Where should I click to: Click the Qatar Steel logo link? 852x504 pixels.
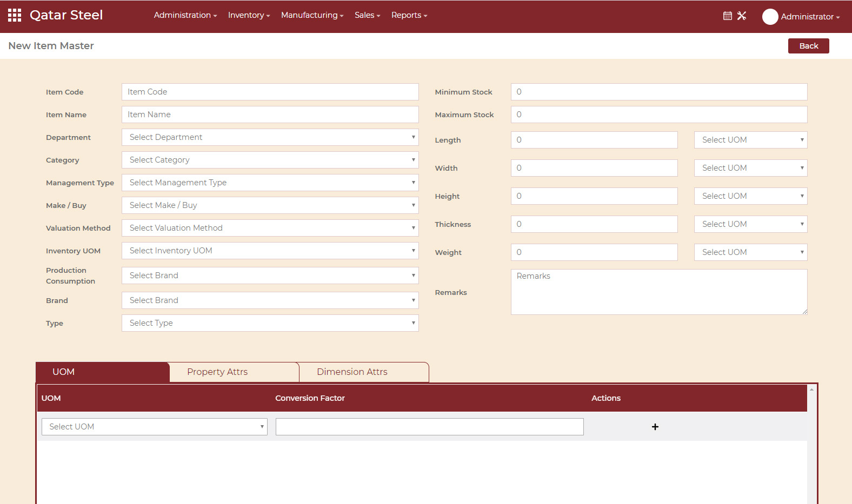pos(66,15)
